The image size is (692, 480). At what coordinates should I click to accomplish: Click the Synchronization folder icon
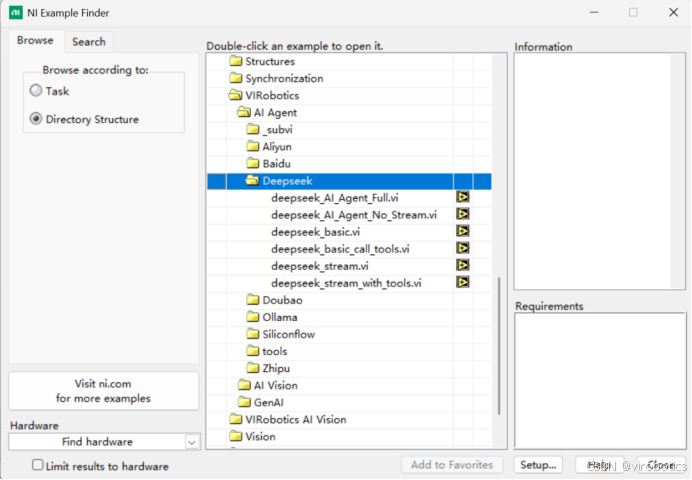point(236,78)
